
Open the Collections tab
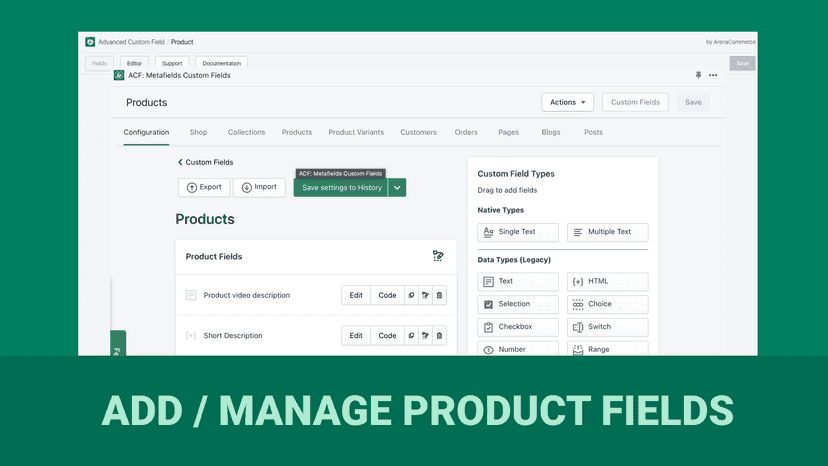(247, 132)
